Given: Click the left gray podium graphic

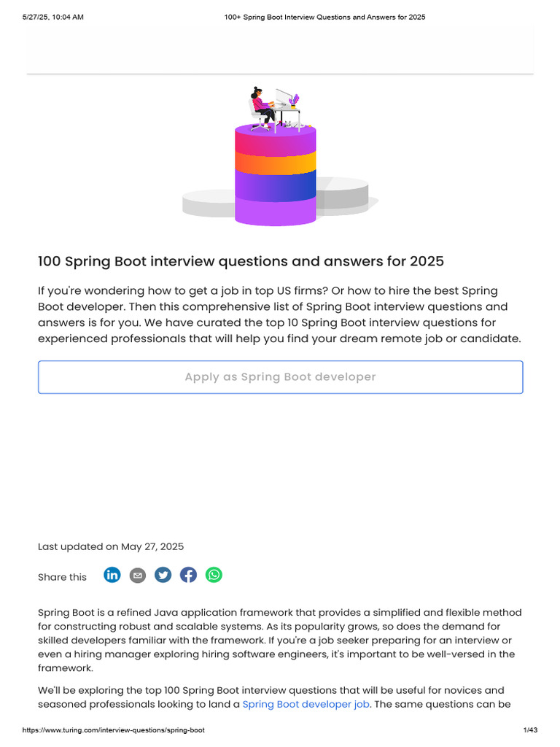Looking at the screenshot, I should click(207, 204).
